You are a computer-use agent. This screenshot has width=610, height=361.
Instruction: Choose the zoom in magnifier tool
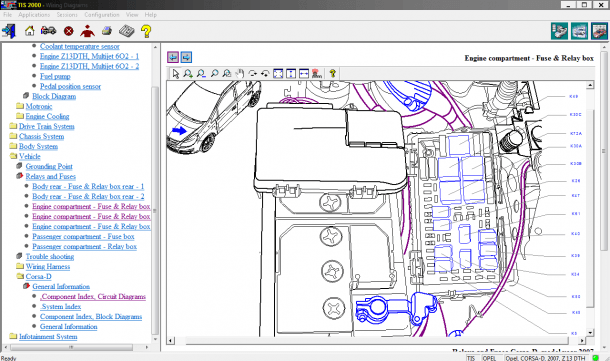(188, 74)
